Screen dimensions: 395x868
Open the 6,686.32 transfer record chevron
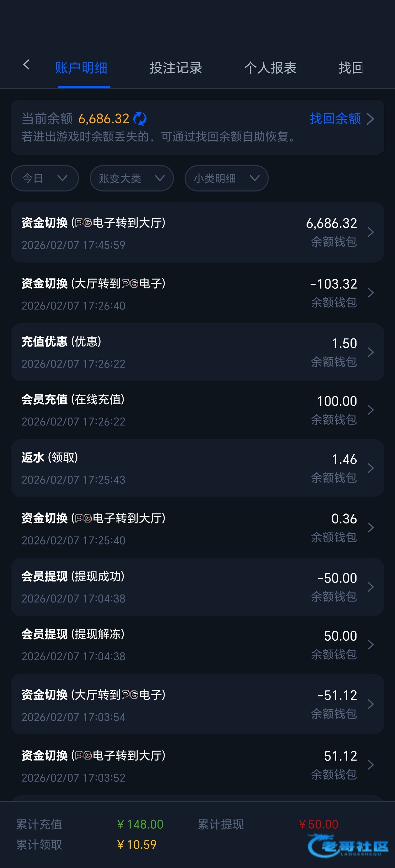point(370,232)
